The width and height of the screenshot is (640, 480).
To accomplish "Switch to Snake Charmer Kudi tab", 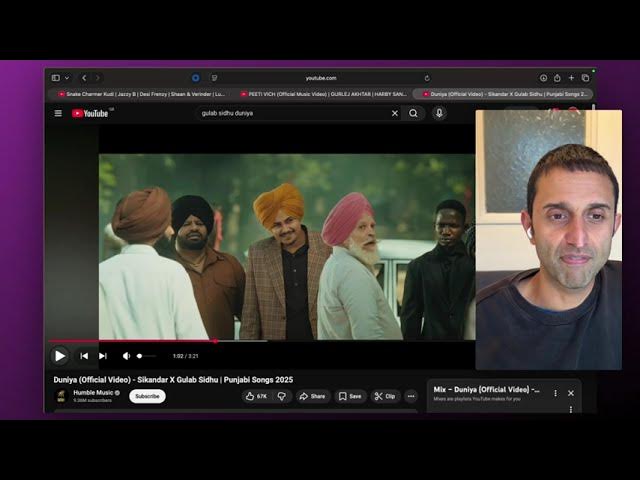I will 141,94.
